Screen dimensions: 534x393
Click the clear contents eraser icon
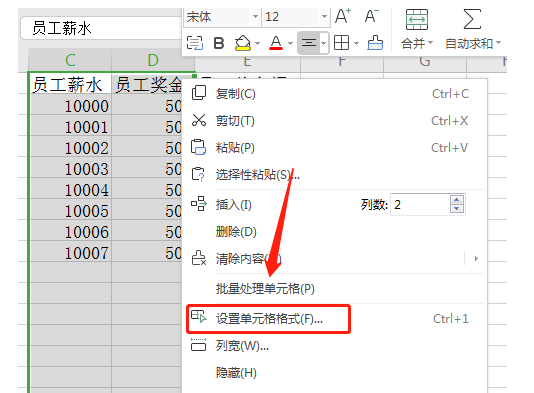199,258
